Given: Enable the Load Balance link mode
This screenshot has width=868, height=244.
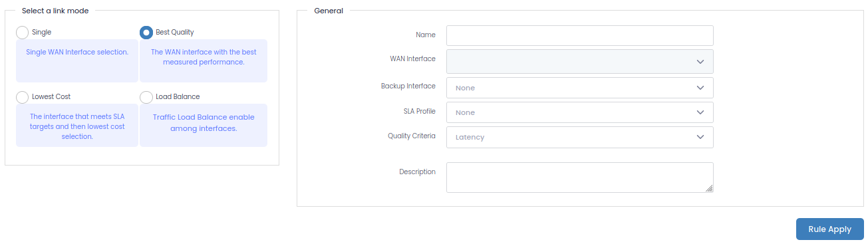Looking at the screenshot, I should 146,97.
